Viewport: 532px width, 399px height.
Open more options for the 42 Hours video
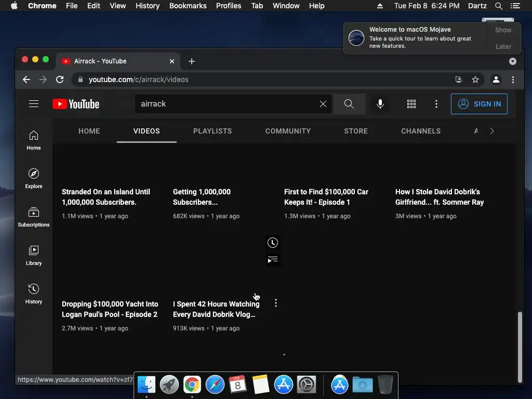pos(276,303)
